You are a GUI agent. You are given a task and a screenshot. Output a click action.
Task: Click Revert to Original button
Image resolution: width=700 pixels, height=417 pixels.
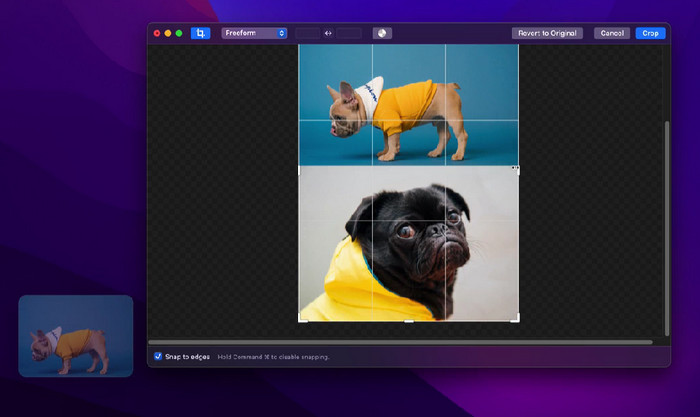[x=547, y=33]
